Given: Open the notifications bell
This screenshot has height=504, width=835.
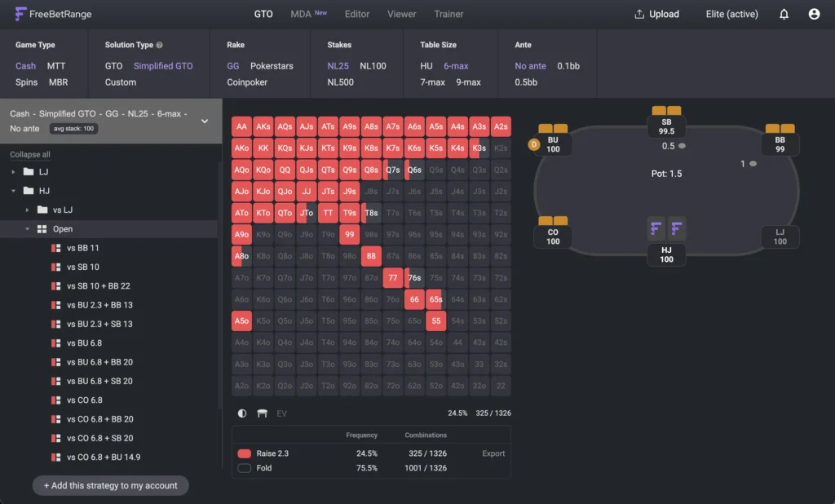Looking at the screenshot, I should coord(784,14).
